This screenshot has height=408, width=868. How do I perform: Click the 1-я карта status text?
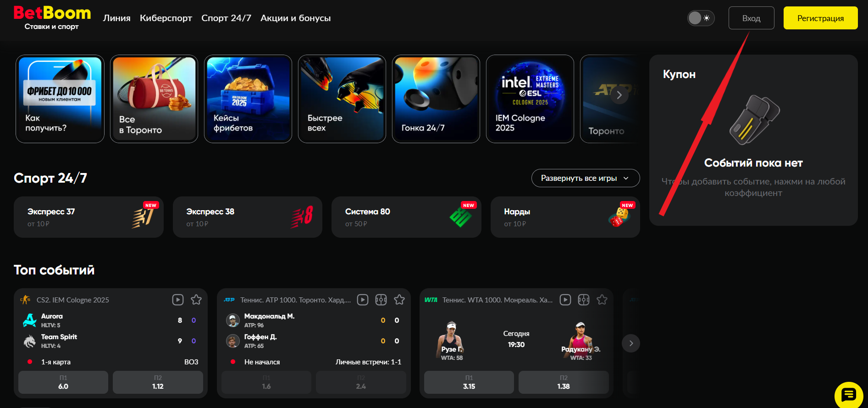coord(56,362)
